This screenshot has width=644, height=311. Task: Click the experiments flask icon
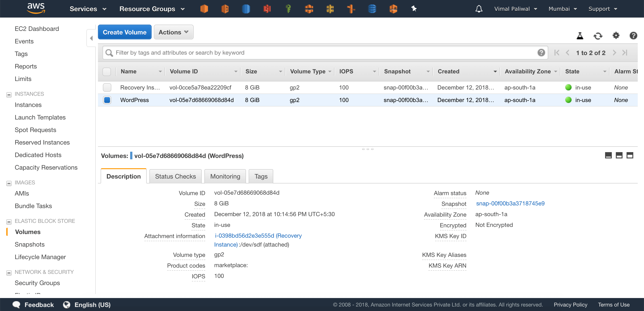tap(580, 36)
